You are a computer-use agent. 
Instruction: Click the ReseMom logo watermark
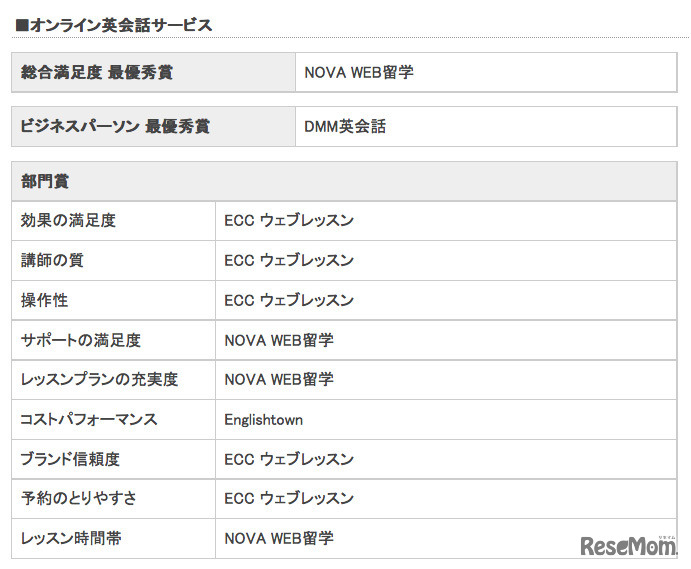[x=628, y=545]
